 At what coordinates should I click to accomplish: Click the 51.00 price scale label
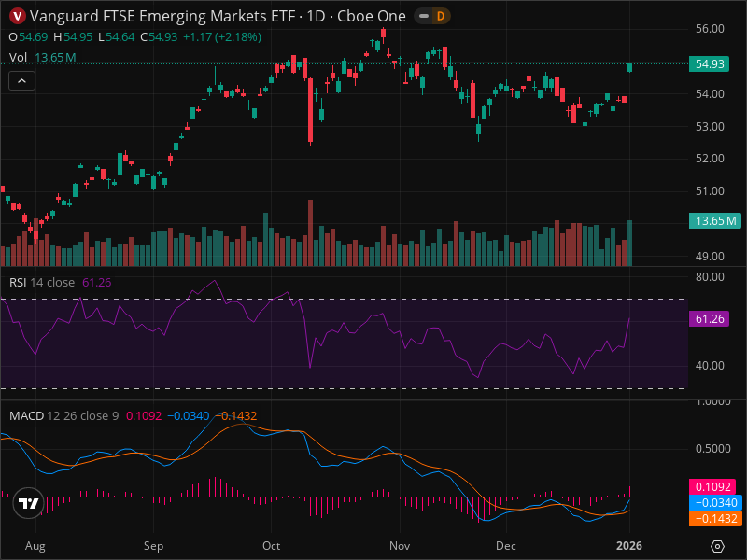(710, 191)
